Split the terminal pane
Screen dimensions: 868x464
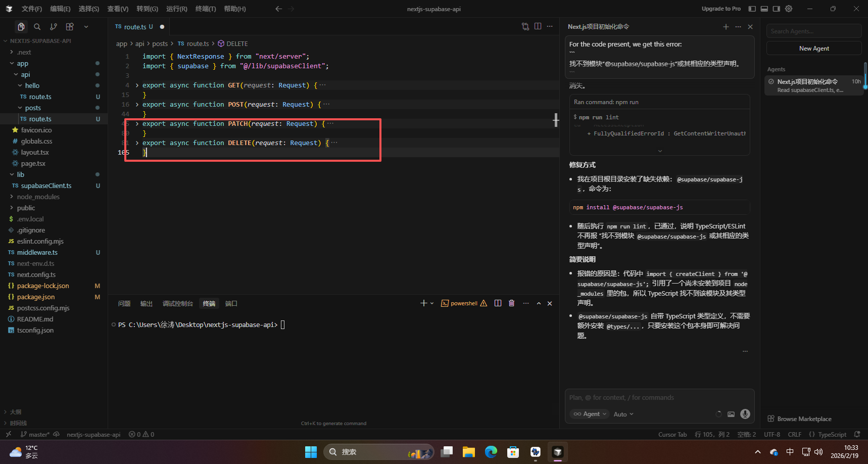click(498, 303)
